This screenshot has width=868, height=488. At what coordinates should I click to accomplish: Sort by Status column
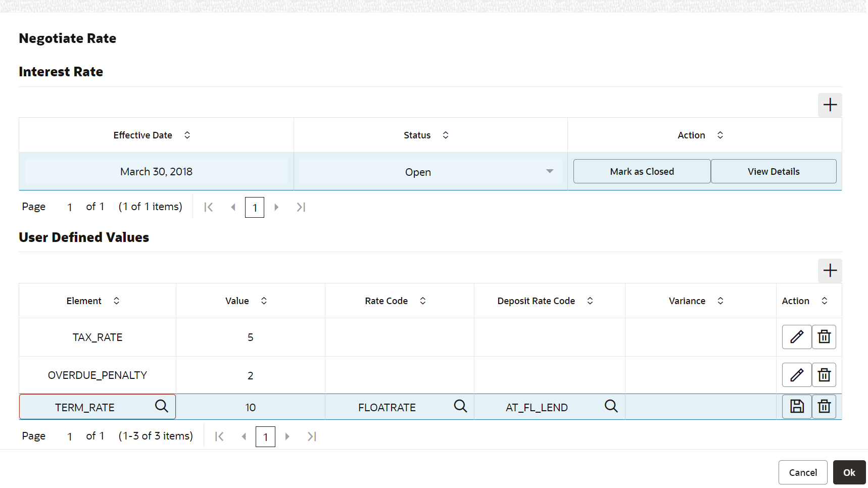(x=446, y=135)
